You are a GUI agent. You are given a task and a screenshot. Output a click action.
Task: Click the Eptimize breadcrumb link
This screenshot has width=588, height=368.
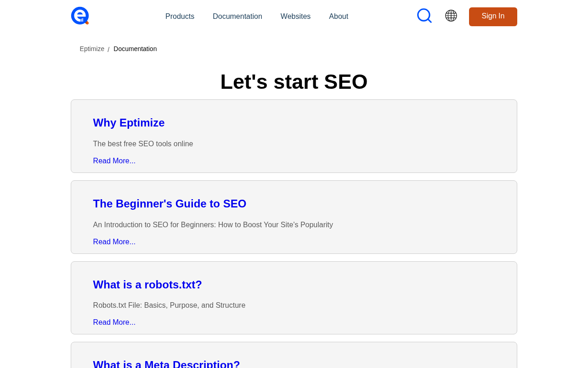(92, 49)
